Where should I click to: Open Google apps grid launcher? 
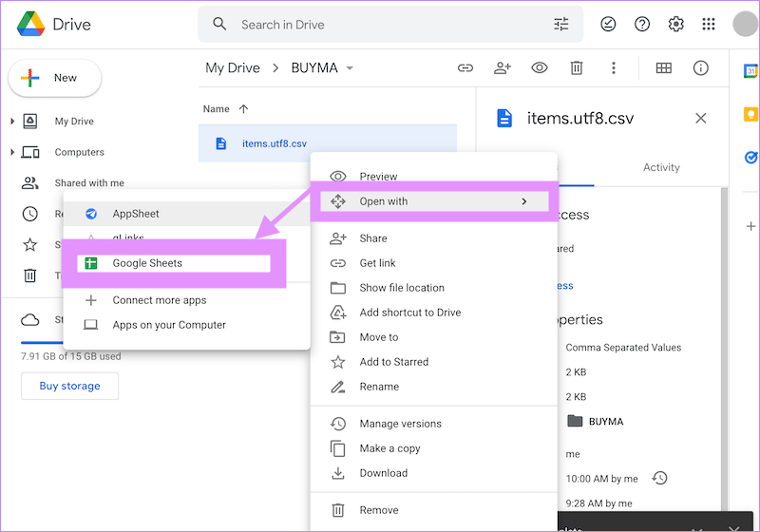click(x=709, y=25)
